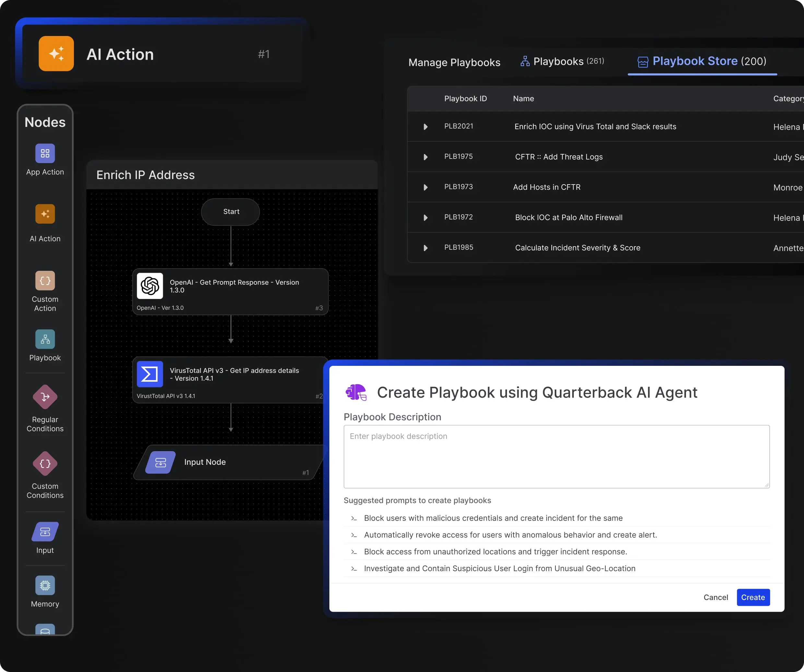Click the Create button
The width and height of the screenshot is (804, 672).
752,597
